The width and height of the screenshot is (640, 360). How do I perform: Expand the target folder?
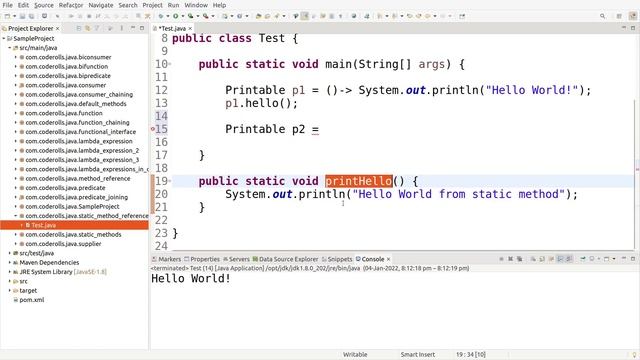point(10,291)
